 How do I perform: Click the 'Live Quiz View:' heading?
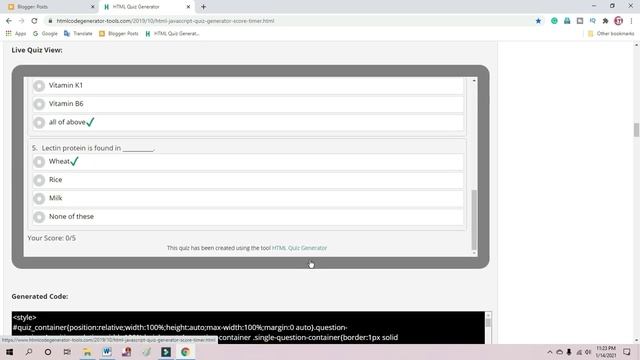point(37,50)
